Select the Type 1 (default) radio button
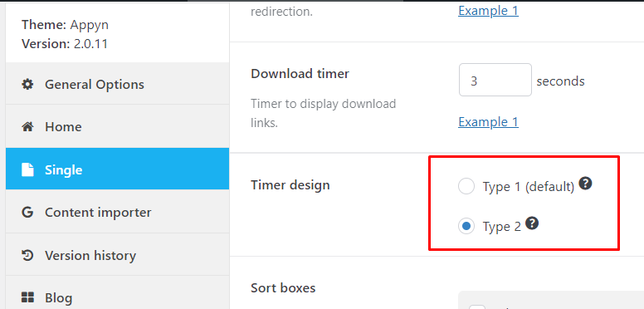This screenshot has width=644, height=309. pyautogui.click(x=466, y=187)
